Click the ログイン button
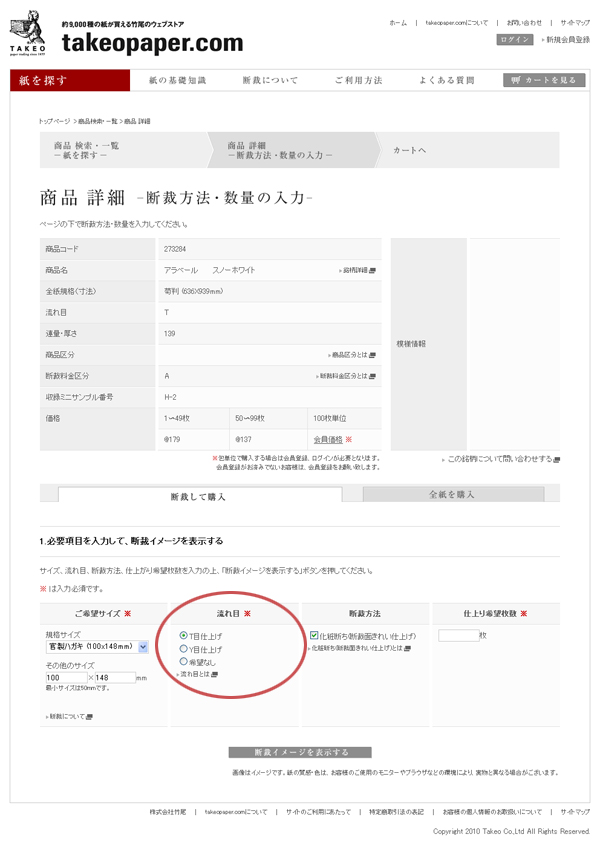Screen dimensions: 600x846 [515, 39]
